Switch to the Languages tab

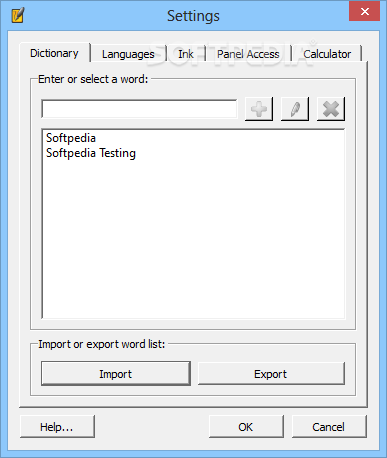[x=128, y=54]
